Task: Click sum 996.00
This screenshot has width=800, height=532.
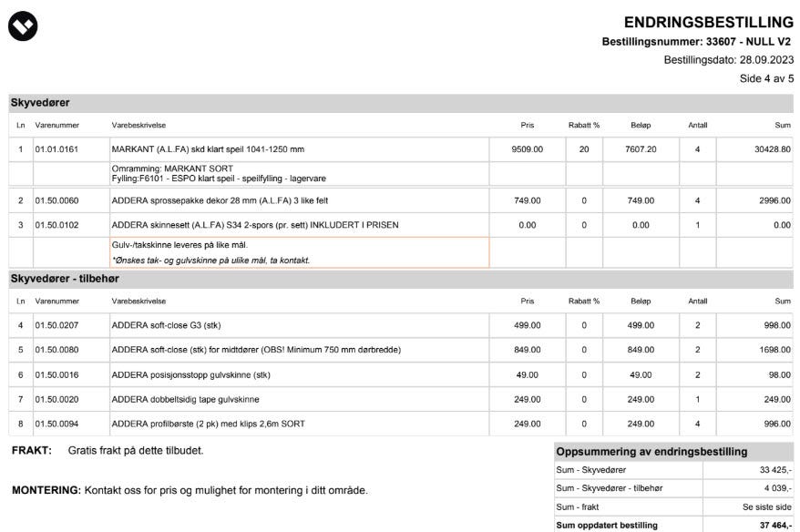Action: pos(777,424)
